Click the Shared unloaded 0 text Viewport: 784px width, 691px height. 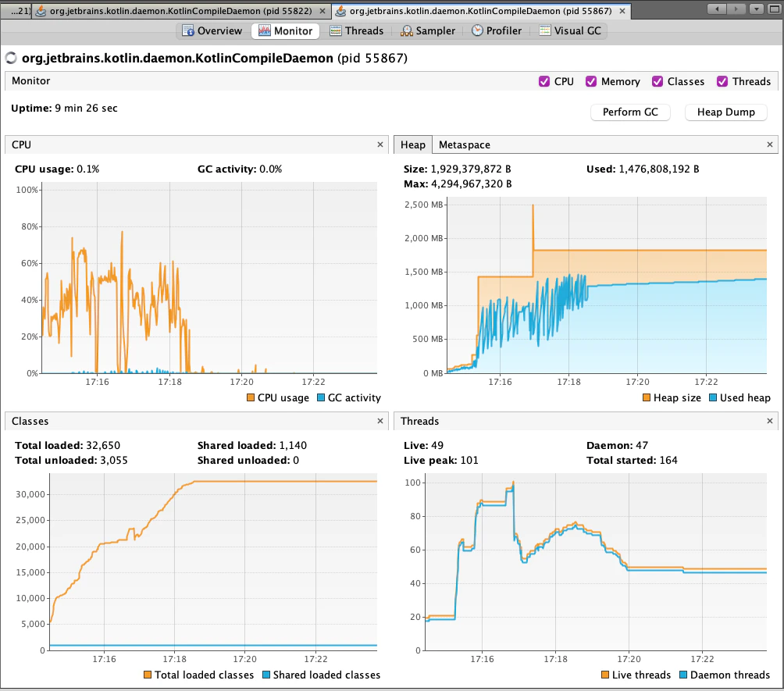coord(248,461)
